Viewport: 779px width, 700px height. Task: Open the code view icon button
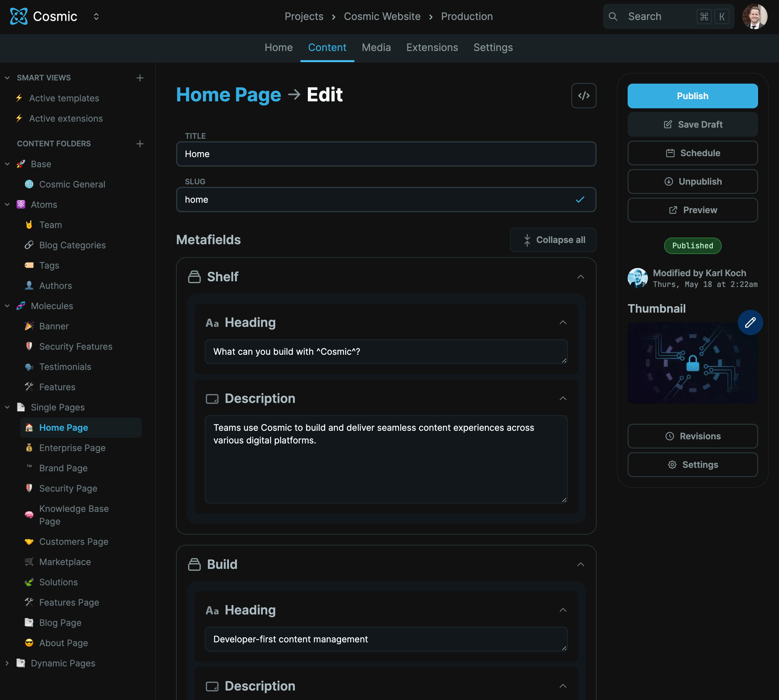click(583, 95)
